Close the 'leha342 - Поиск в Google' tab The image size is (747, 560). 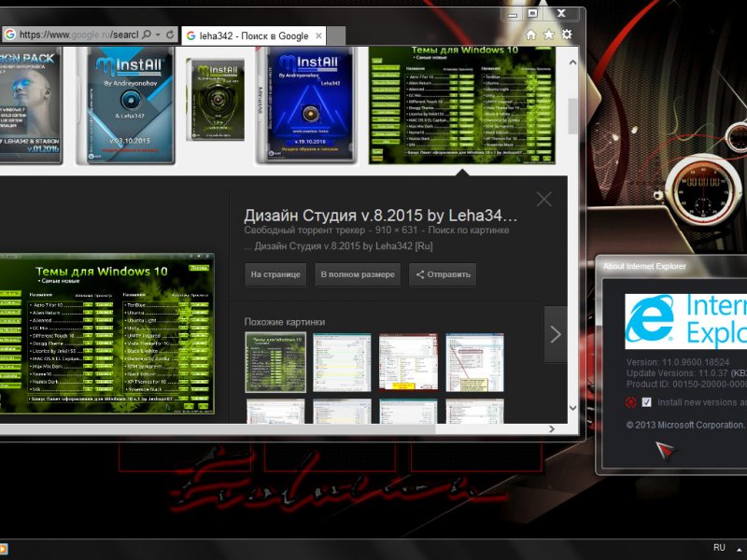[318, 35]
